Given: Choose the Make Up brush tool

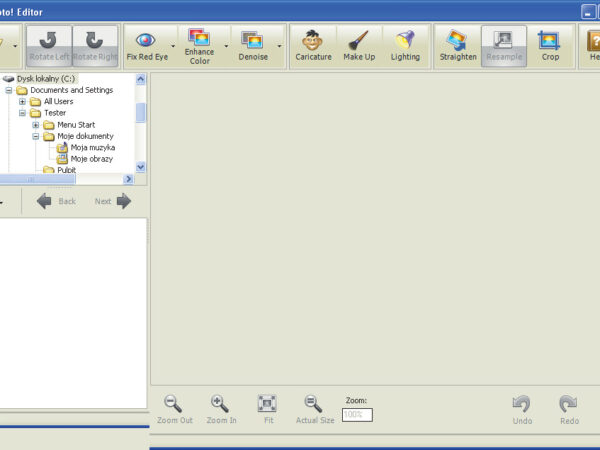Looking at the screenshot, I should coord(359,46).
